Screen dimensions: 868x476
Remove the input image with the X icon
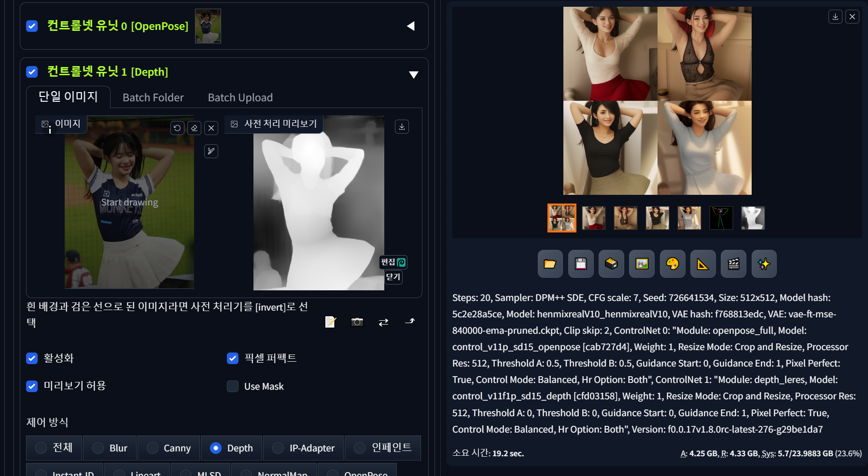pos(211,128)
